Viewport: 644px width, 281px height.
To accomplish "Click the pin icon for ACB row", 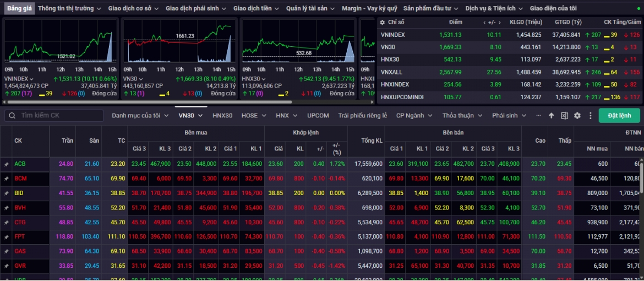I will tap(6, 164).
